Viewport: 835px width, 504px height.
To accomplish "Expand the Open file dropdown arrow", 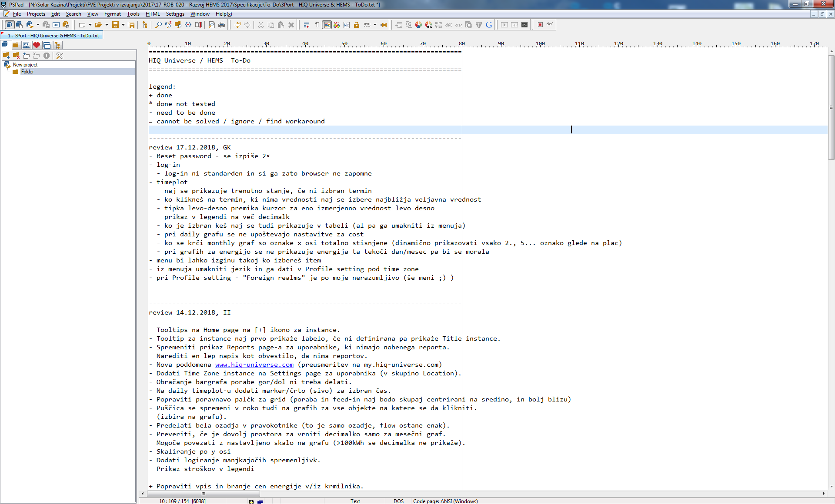I will coord(107,25).
